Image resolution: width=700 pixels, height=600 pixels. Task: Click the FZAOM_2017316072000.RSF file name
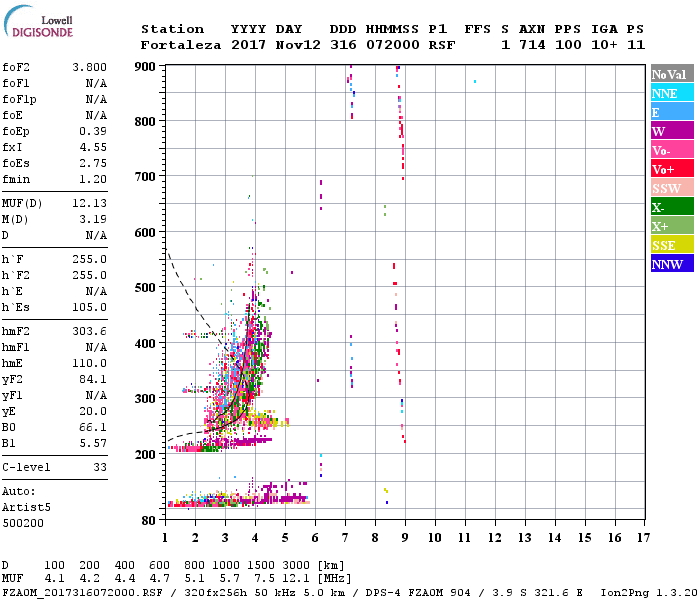(82, 593)
